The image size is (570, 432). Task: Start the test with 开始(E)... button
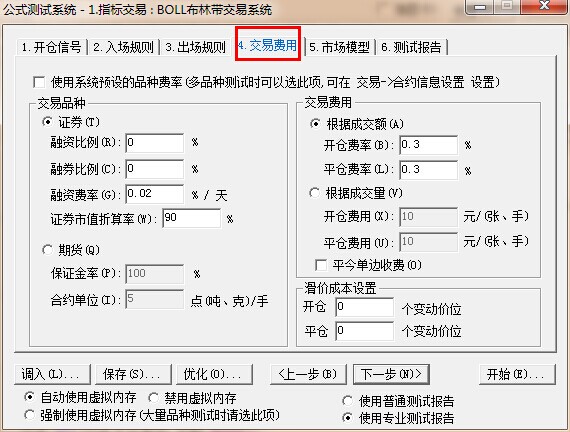click(517, 374)
